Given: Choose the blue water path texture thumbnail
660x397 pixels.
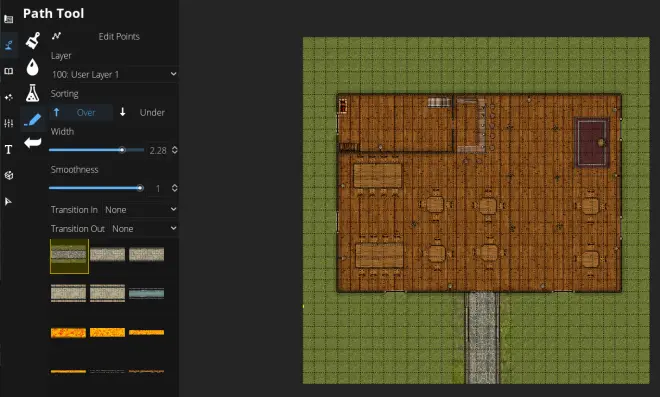Looking at the screenshot, I should click(146, 293).
